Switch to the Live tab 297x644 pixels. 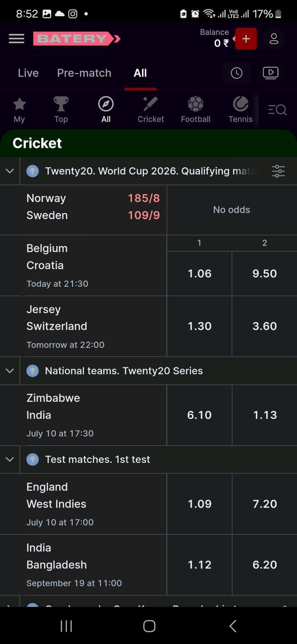[28, 73]
